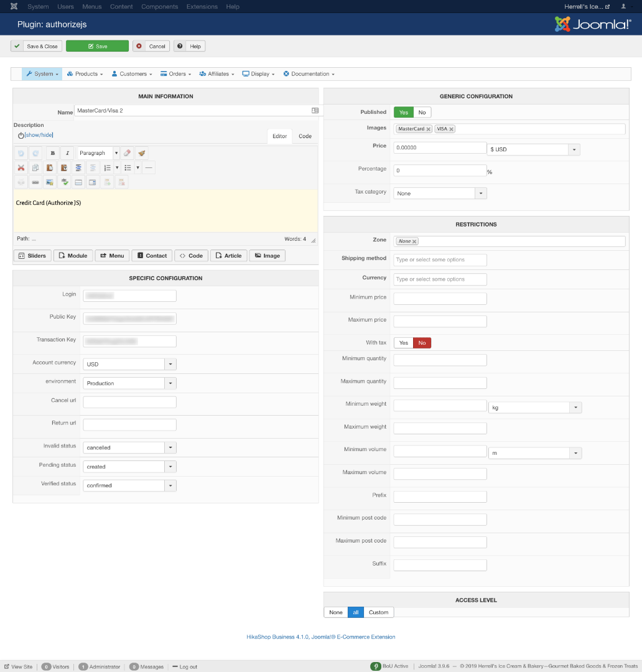Click the show/hide description link
This screenshot has width=642, height=672.
[39, 135]
